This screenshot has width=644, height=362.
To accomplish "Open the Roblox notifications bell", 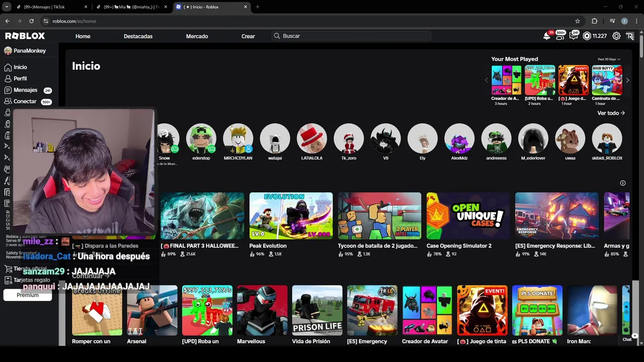I will click(x=546, y=36).
